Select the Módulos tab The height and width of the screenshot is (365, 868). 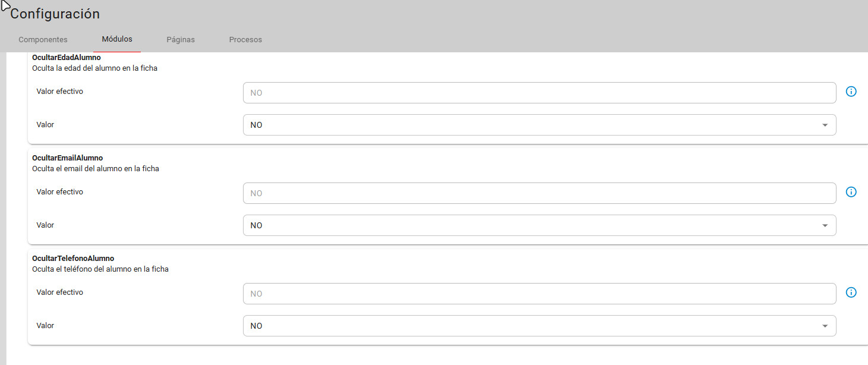117,39
